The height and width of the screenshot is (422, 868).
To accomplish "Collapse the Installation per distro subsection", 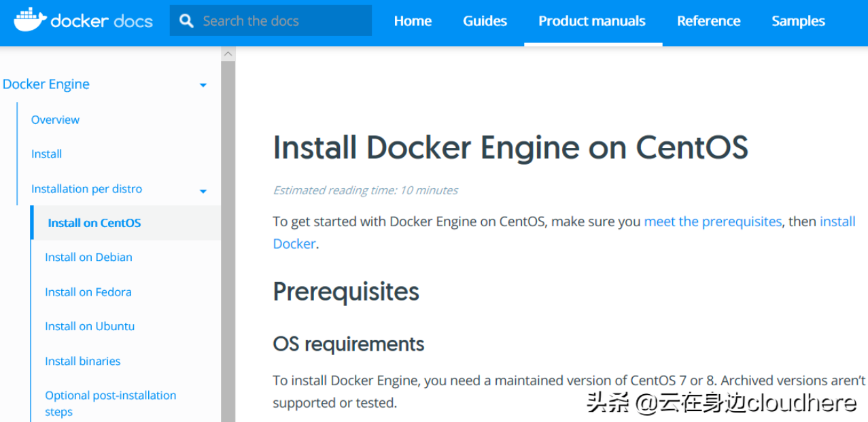I will [203, 192].
